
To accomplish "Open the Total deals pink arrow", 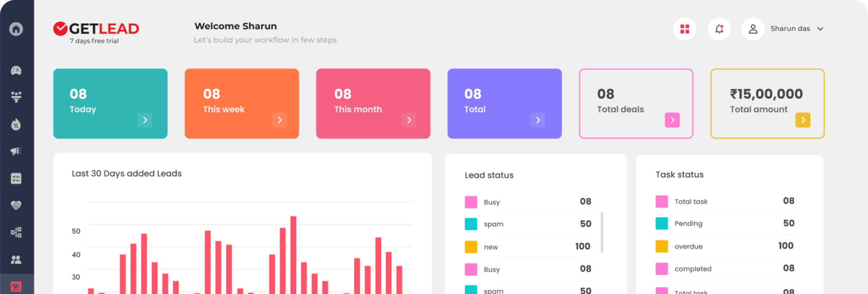I will click(x=672, y=120).
